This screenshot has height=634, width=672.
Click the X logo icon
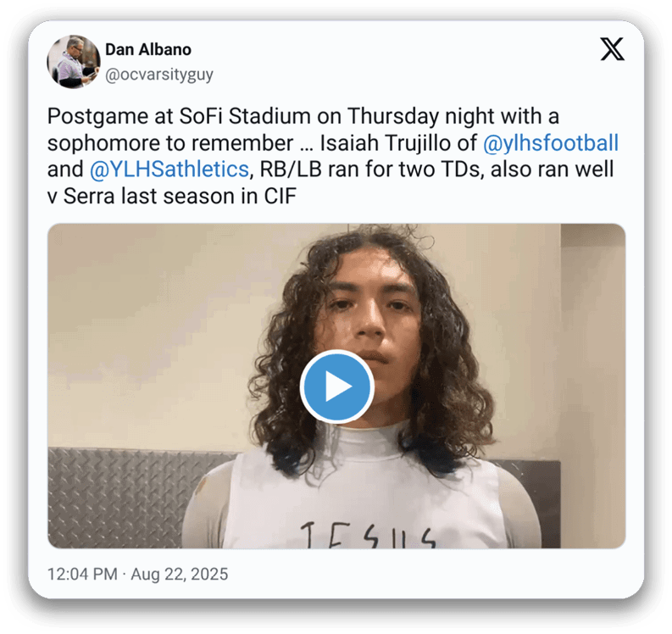pyautogui.click(x=612, y=49)
